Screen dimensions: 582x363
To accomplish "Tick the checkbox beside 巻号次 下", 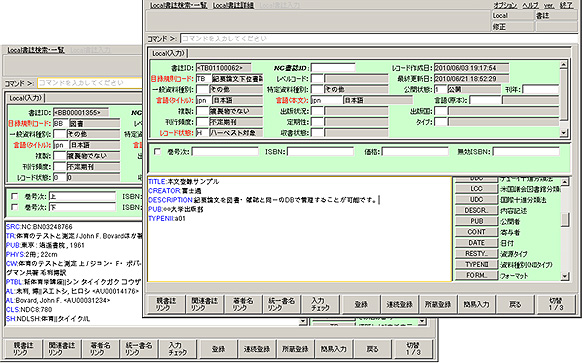I will [x=14, y=207].
